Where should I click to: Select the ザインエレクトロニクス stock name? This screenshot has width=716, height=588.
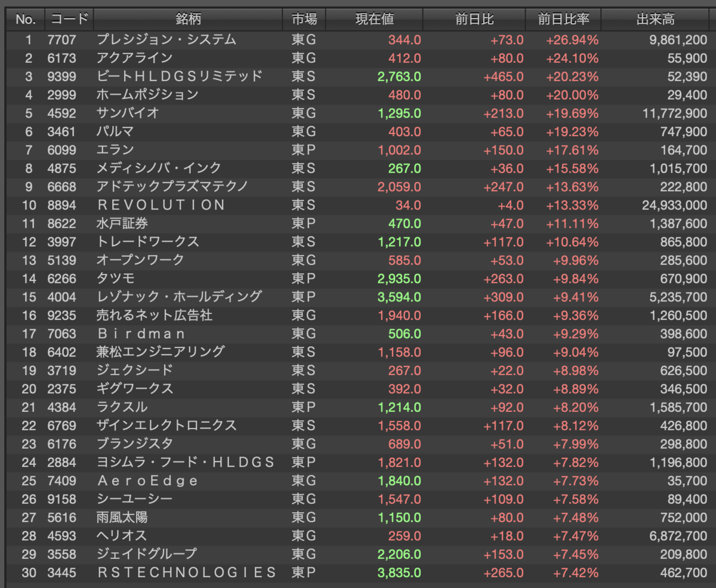tap(166, 426)
